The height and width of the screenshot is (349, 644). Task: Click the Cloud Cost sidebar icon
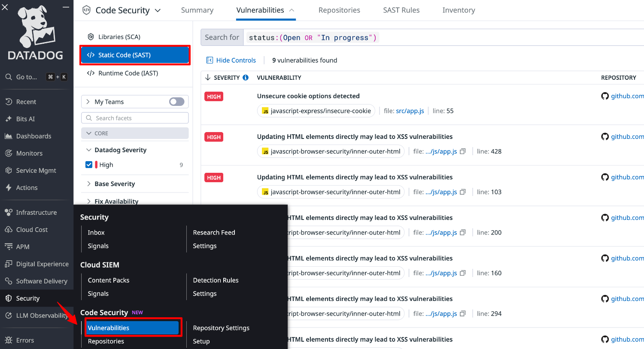click(x=9, y=229)
